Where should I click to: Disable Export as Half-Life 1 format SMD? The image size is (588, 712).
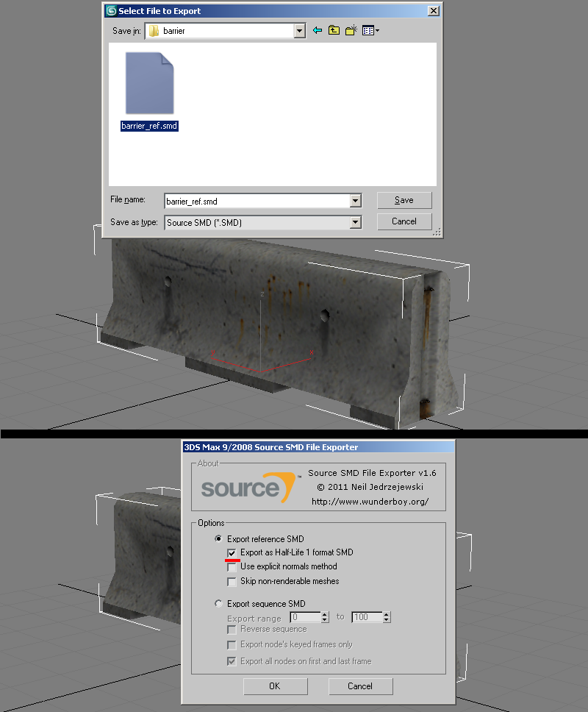pos(232,552)
